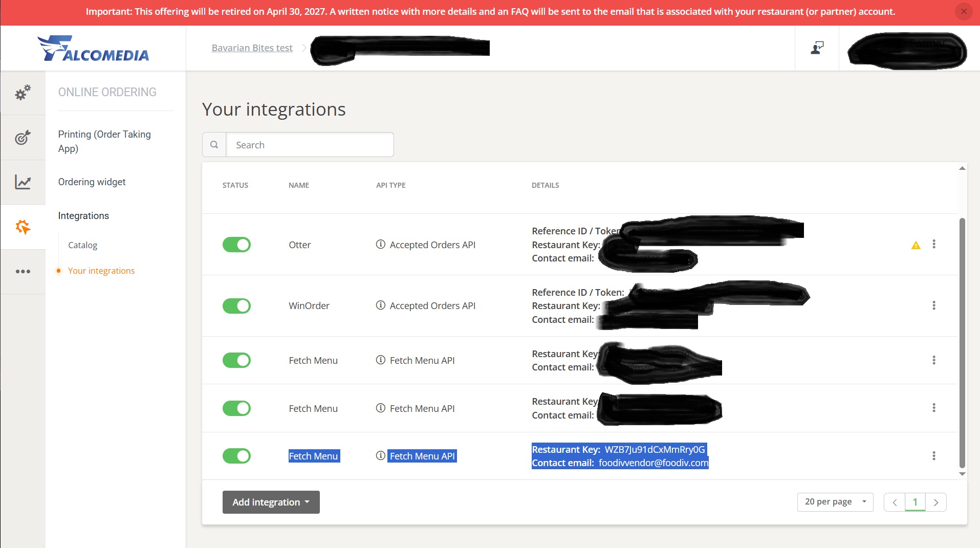980x548 pixels.
Task: Toggle off the first Fetch Menu integration
Action: coord(236,360)
